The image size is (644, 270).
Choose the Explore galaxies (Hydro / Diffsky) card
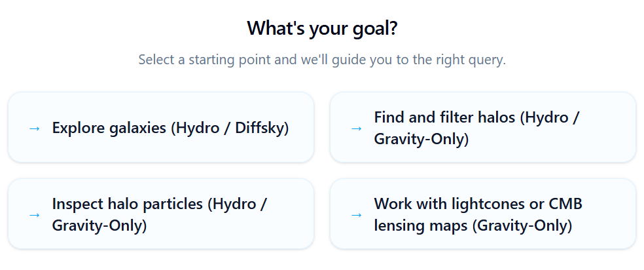coord(161,127)
